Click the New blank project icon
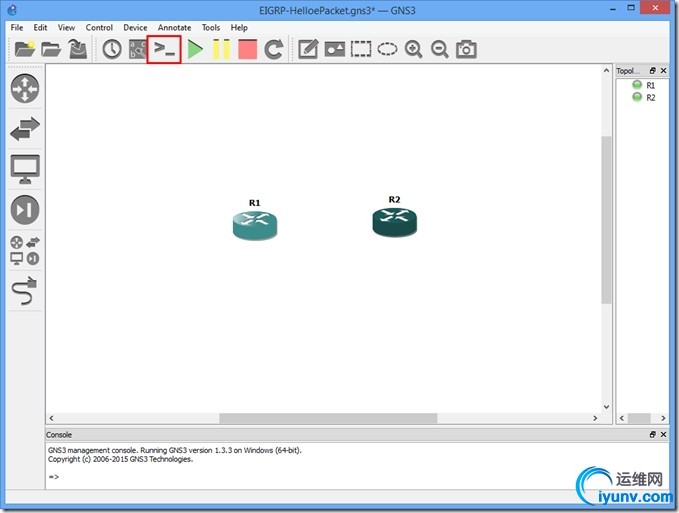This screenshot has height=513, width=679. 24,49
